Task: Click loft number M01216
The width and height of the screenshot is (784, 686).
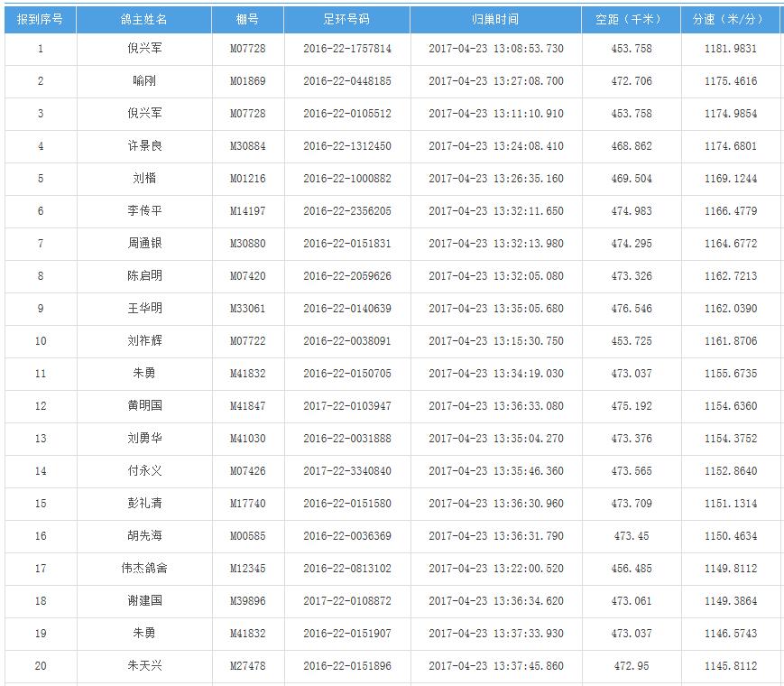Action: click(x=247, y=179)
